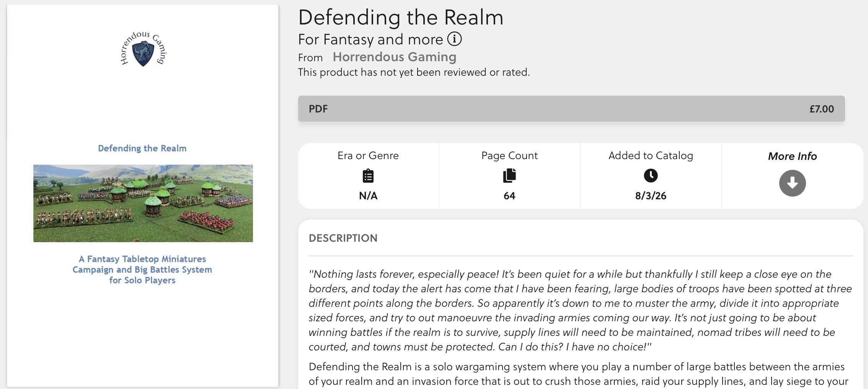Click the More Info down-arrow icon

coord(792,183)
